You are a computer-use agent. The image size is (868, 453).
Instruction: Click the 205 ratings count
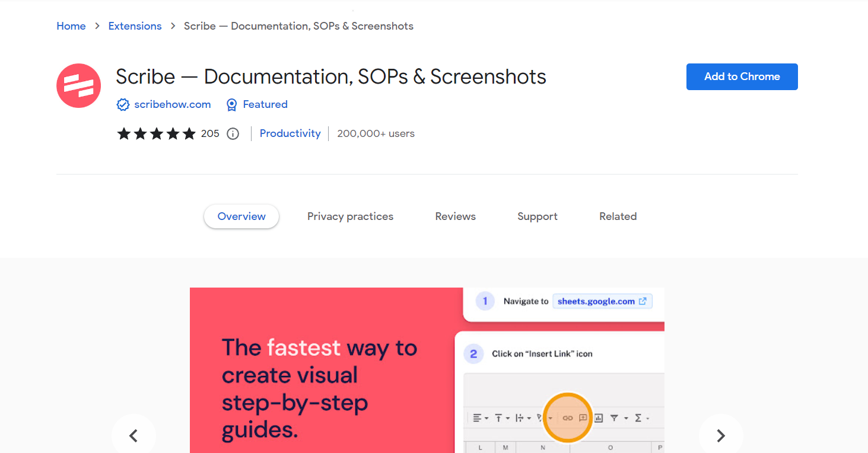210,133
